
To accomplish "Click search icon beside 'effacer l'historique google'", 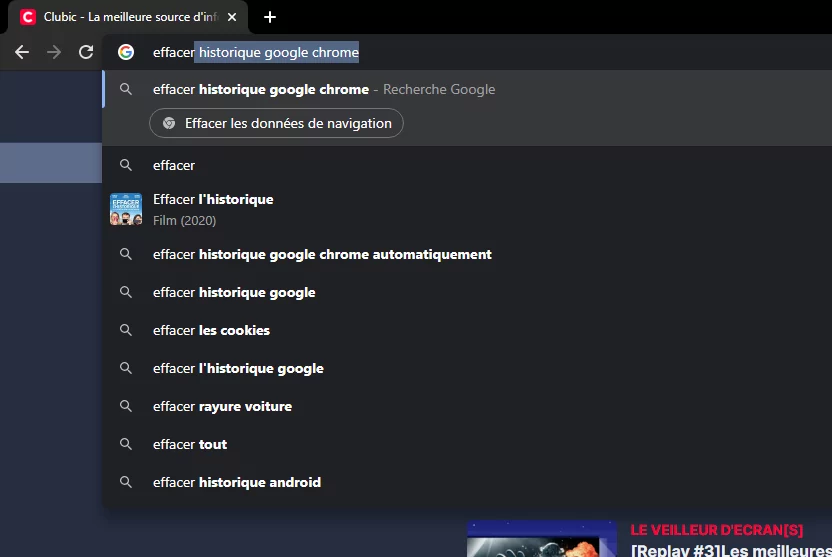I will tap(126, 368).
